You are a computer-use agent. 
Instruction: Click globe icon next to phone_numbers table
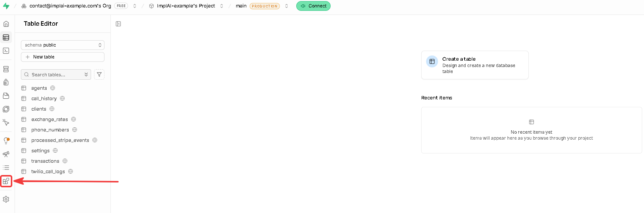(x=75, y=130)
